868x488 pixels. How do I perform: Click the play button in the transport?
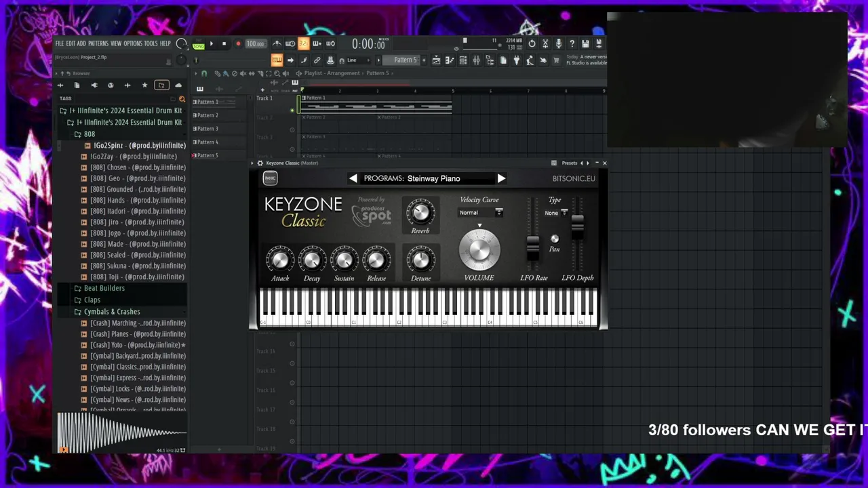pos(212,43)
